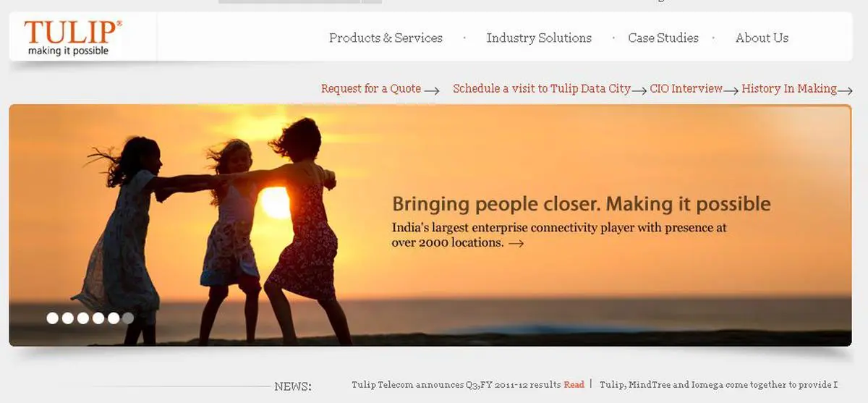Screen dimensions: 868x403
Task: Click the Read link for Q3 results
Action: (x=574, y=384)
